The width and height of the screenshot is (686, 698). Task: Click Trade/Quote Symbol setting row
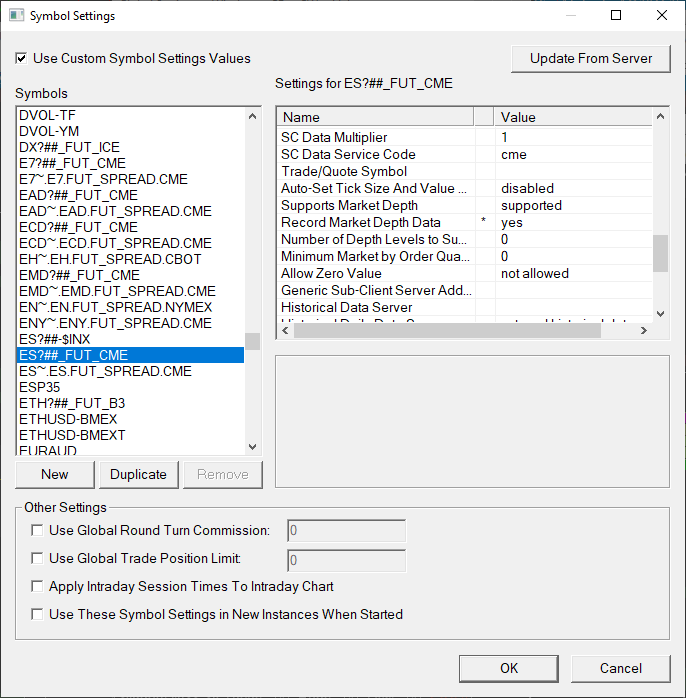pyautogui.click(x=465, y=171)
